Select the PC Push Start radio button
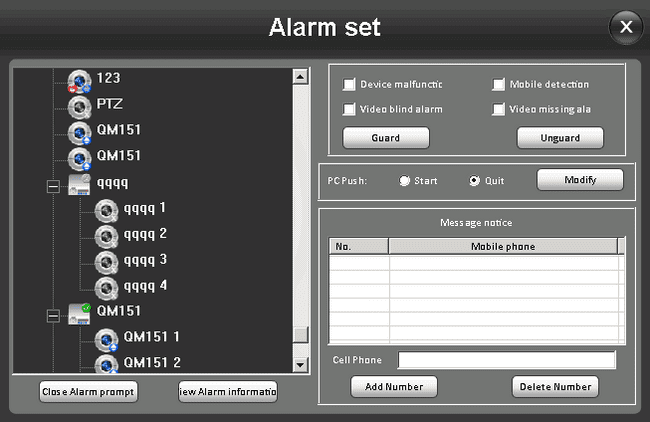This screenshot has width=650, height=422. [x=404, y=181]
